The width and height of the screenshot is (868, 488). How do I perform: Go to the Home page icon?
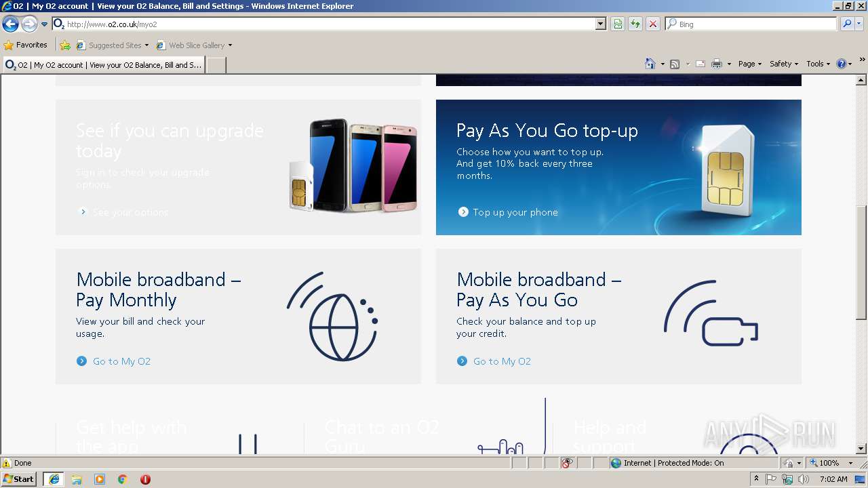pos(650,64)
